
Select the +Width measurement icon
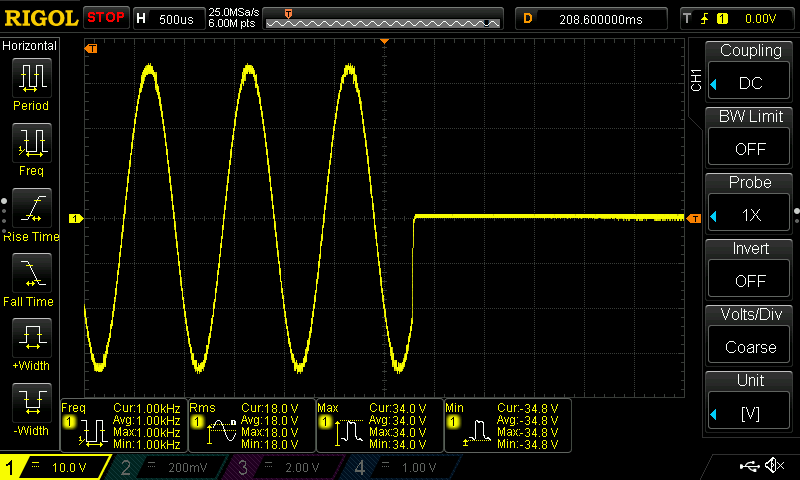pos(30,339)
